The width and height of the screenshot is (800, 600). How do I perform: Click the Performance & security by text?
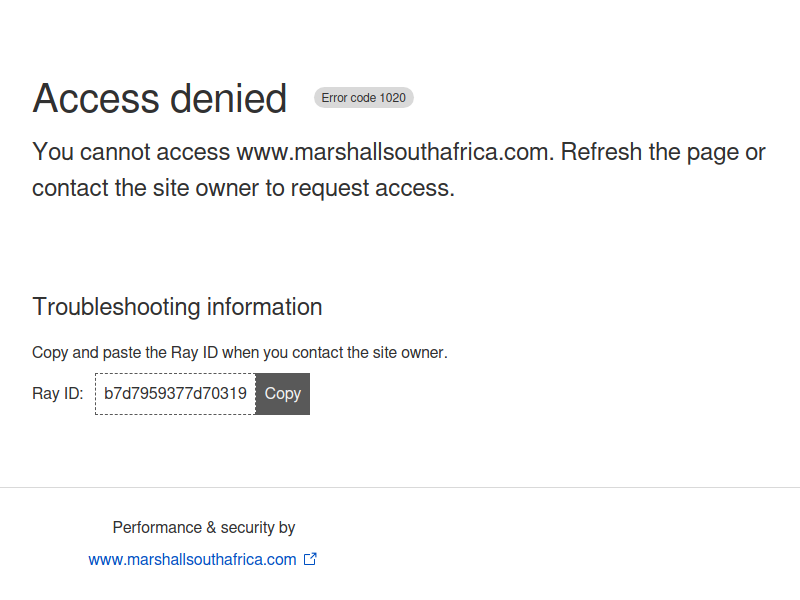(x=204, y=528)
